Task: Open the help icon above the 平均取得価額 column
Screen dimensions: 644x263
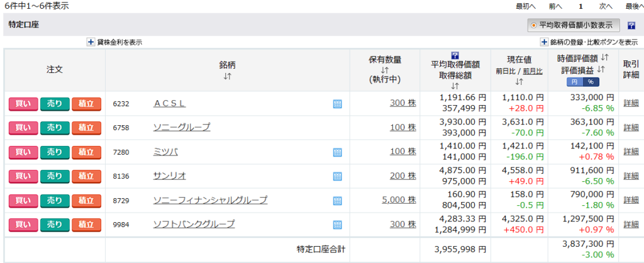Action: pos(455,55)
